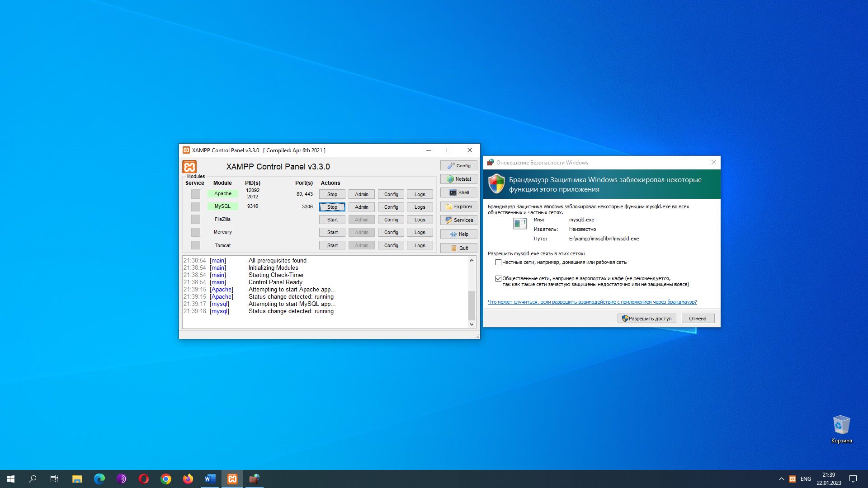Quit the XAMPP Control Panel

pyautogui.click(x=458, y=248)
